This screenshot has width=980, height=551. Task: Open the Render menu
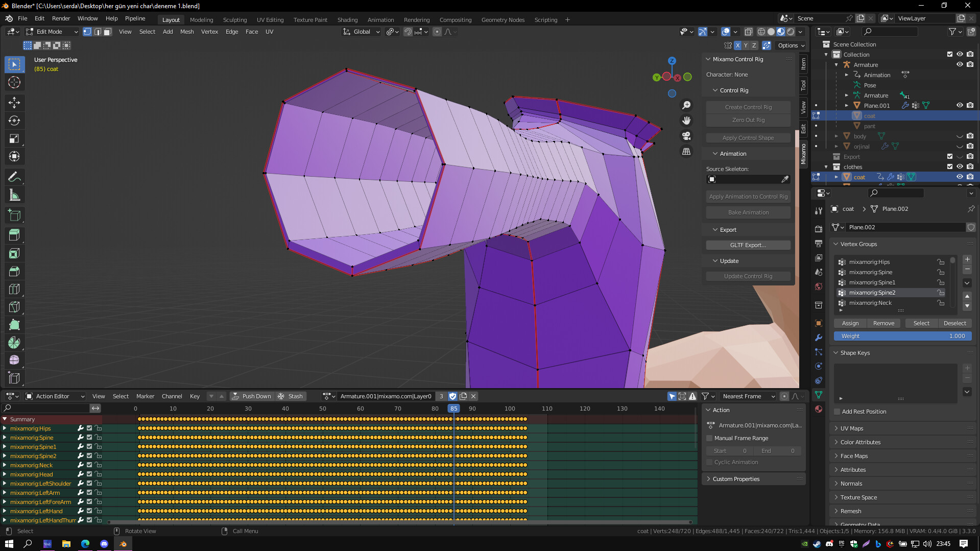tap(61, 18)
